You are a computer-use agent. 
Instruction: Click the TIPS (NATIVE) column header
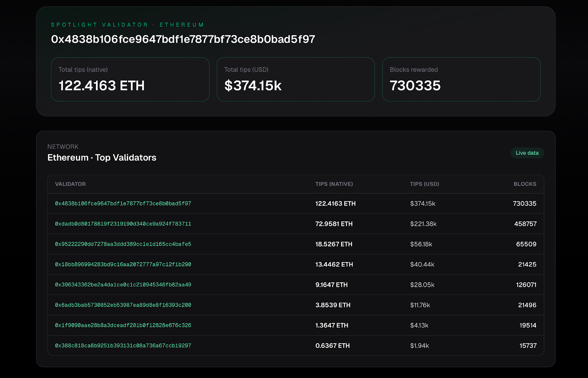coord(334,184)
